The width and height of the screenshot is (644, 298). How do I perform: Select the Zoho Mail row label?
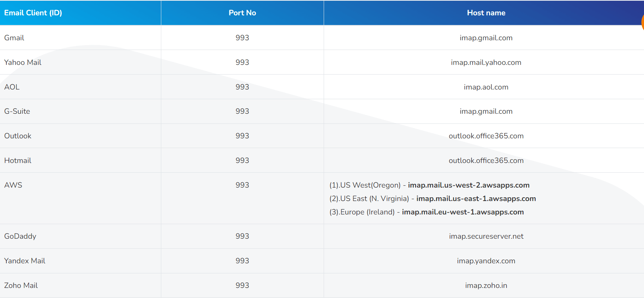[21, 285]
